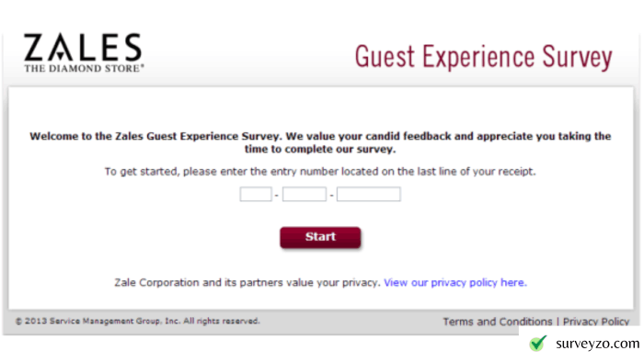
Task: Click the dash between first and middle boxes
Action: coord(276,195)
